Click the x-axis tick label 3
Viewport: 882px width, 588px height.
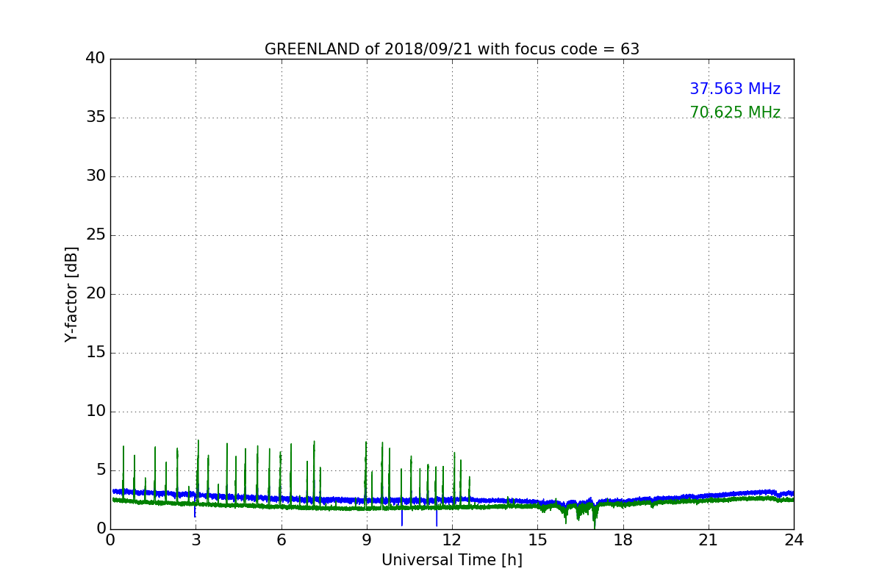(196, 540)
